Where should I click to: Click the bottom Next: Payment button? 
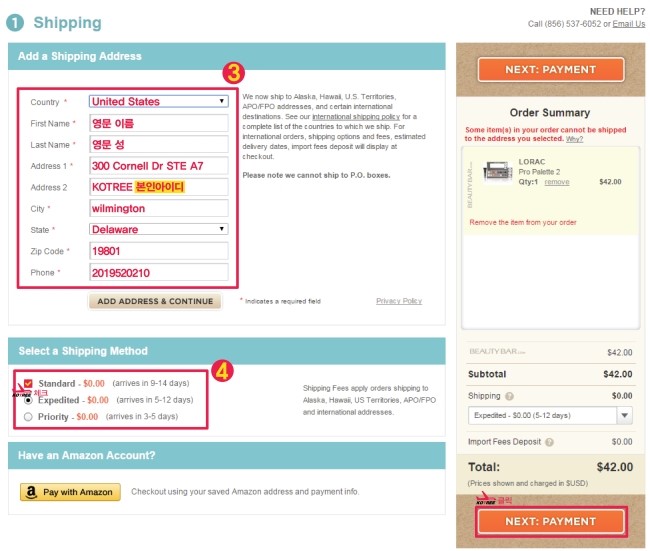tap(551, 521)
